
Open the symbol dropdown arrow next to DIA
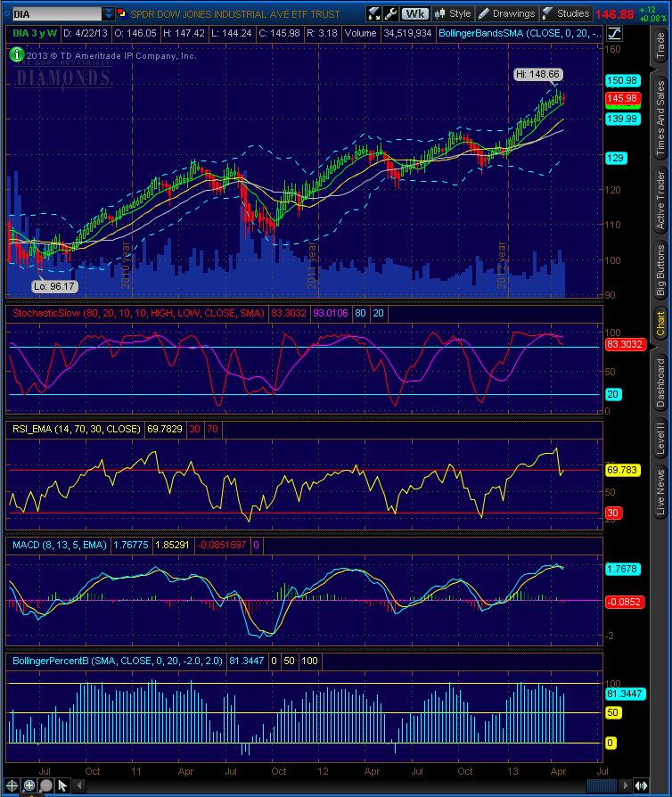[108, 13]
